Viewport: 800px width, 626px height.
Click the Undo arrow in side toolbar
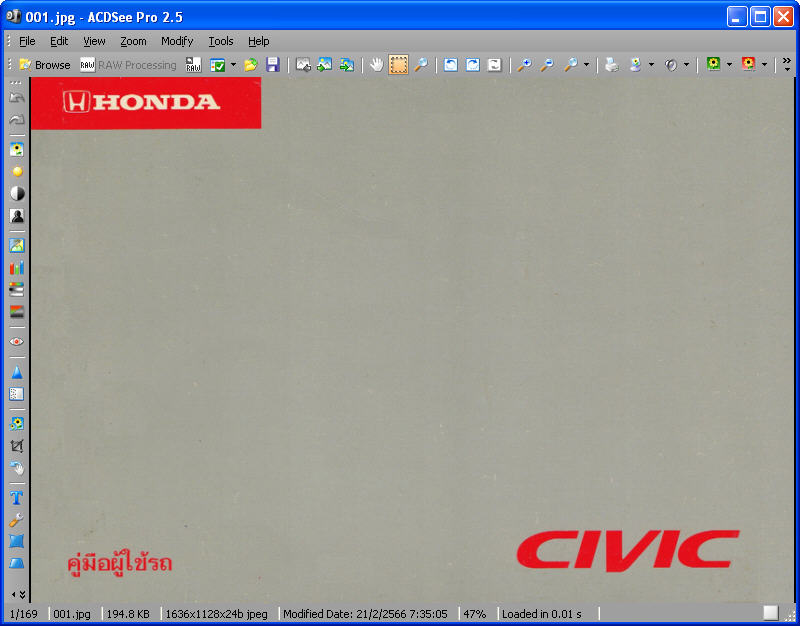17,98
